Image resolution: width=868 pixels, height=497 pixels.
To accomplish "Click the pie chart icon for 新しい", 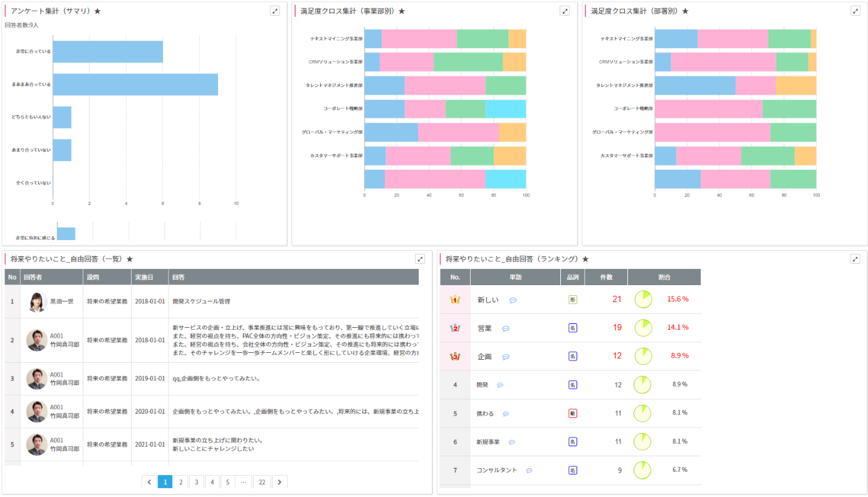I will coord(644,300).
